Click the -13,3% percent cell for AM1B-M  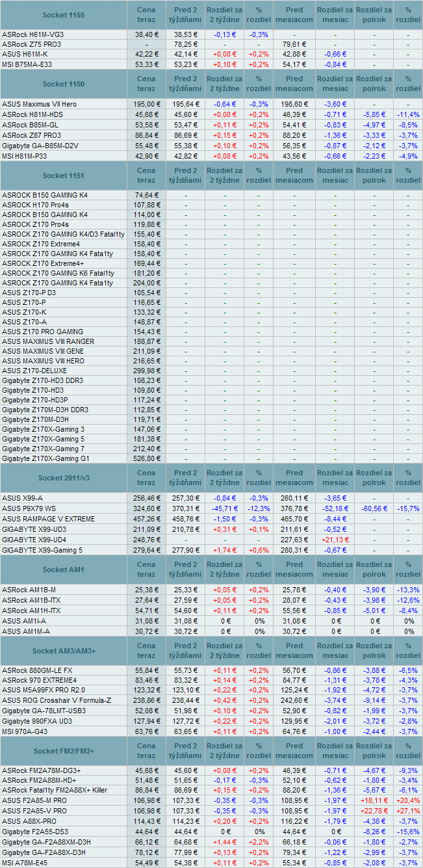[x=408, y=590]
